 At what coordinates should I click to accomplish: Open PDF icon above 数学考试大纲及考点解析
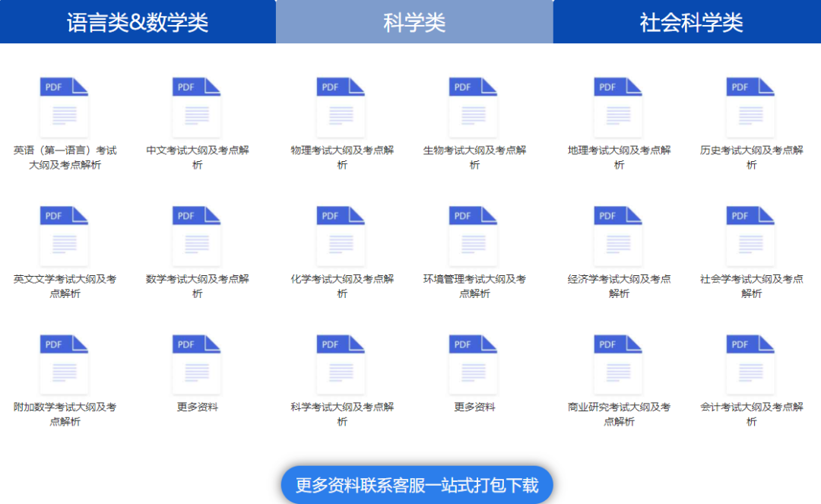(197, 236)
